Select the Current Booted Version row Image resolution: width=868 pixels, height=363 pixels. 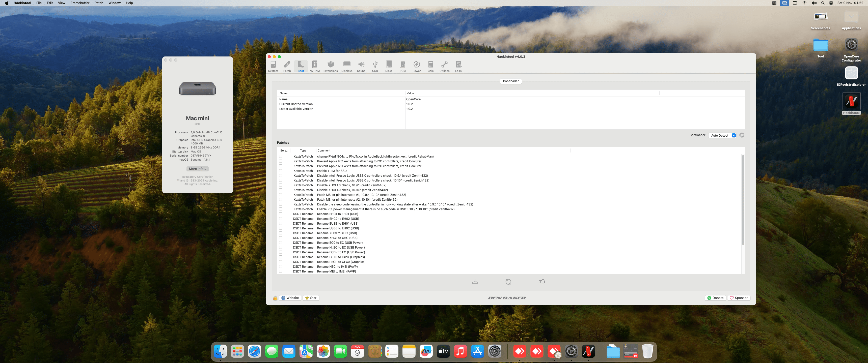pos(511,104)
